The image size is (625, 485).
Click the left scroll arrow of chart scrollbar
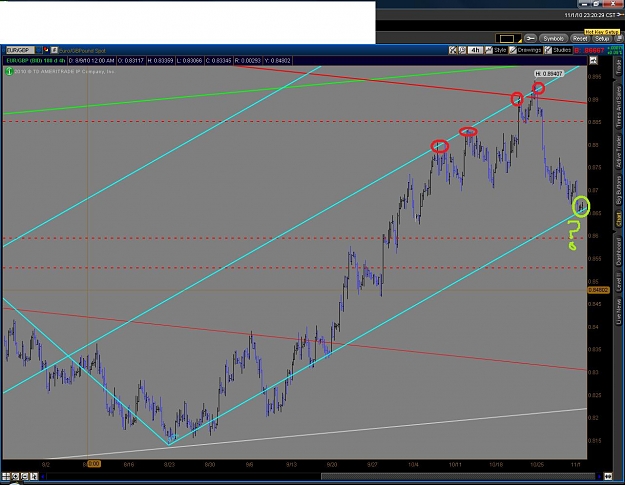point(43,476)
